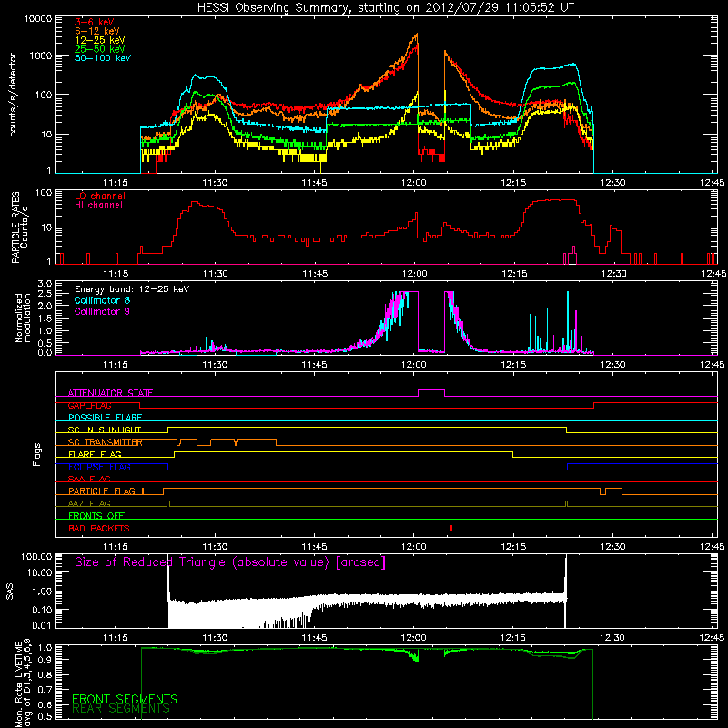Click the GAP_FLAG label
The width and height of the screenshot is (728, 728).
89,405
